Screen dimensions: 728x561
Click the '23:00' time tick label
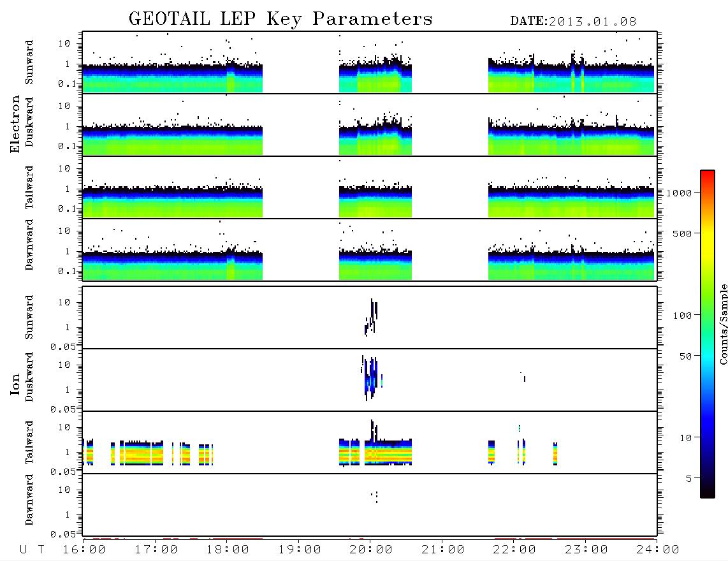(x=586, y=550)
